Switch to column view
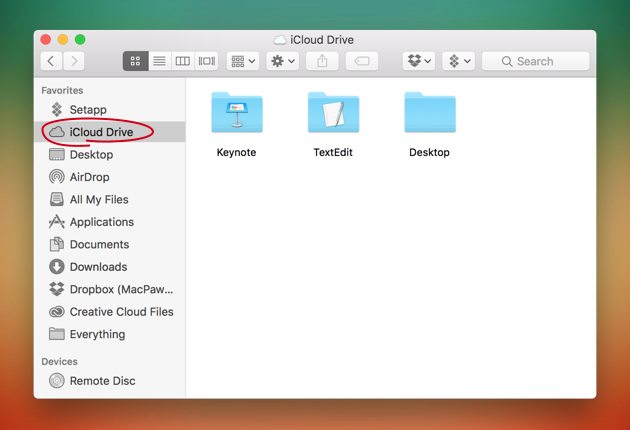 tap(183, 61)
